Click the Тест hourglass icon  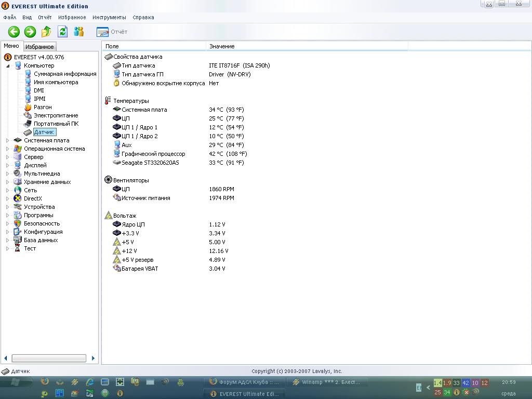(x=18, y=248)
